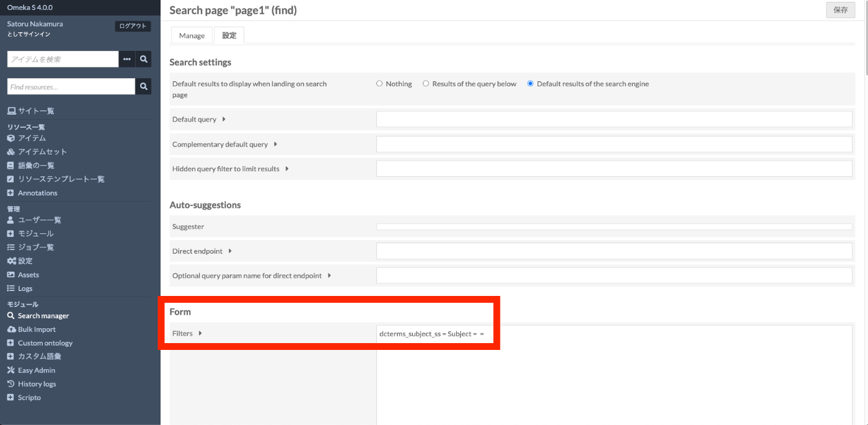
Task: Expand Optional query param name info arrow
Action: pyautogui.click(x=329, y=275)
